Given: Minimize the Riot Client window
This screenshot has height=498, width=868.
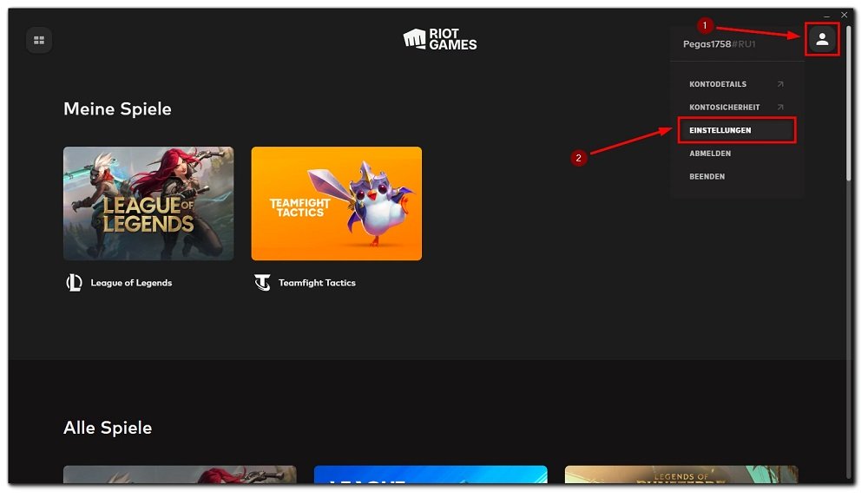Looking at the screenshot, I should coord(826,16).
